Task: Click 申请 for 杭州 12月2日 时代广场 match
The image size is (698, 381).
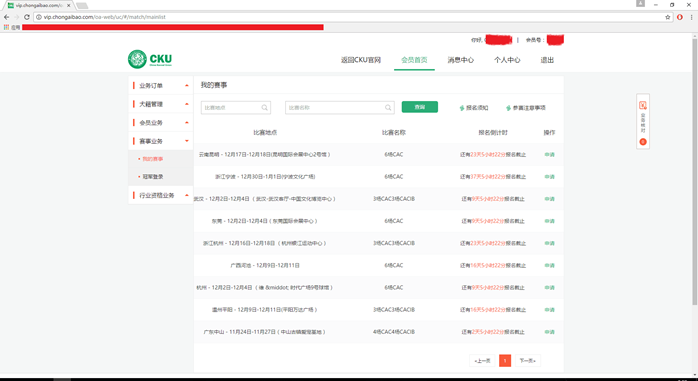Action: coord(550,288)
